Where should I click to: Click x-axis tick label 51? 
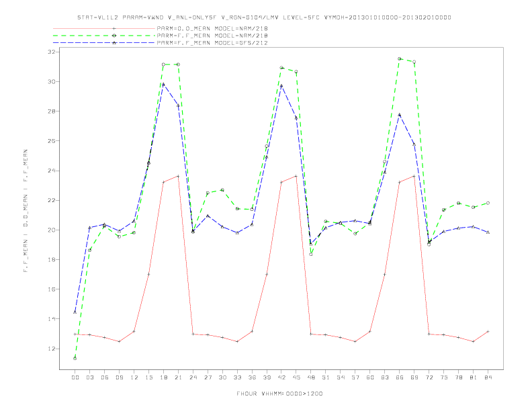click(x=326, y=377)
